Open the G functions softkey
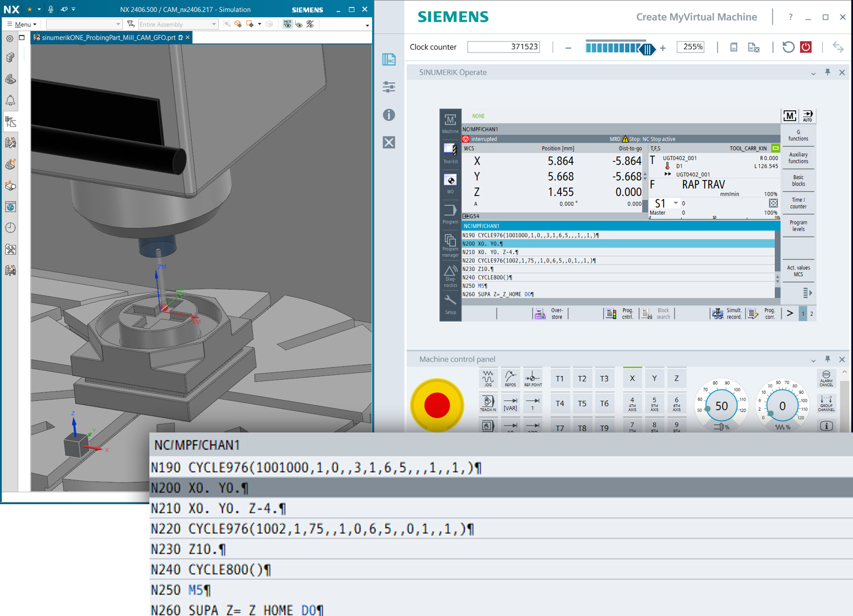853x616 pixels. 798,135
